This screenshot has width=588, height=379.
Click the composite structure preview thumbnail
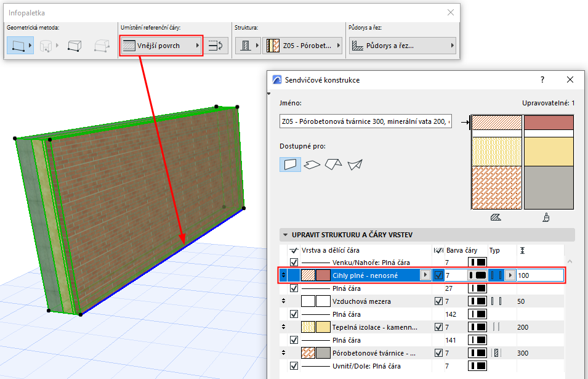coord(523,162)
